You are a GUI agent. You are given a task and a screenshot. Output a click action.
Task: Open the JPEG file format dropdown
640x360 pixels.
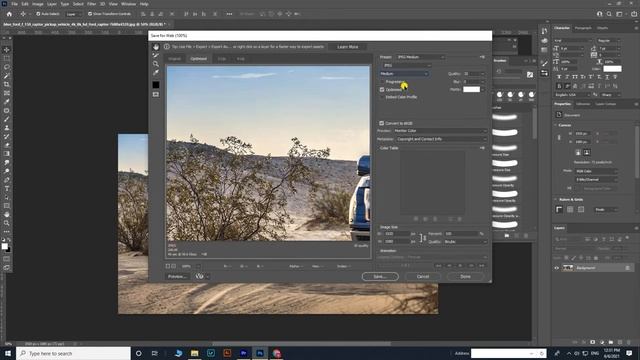(406, 65)
